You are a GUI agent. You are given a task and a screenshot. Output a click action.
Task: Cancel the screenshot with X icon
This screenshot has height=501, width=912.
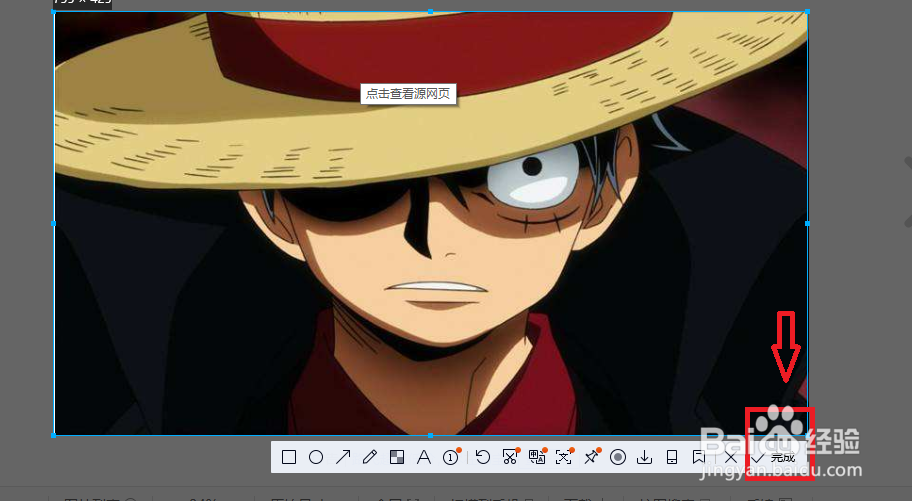tap(731, 458)
